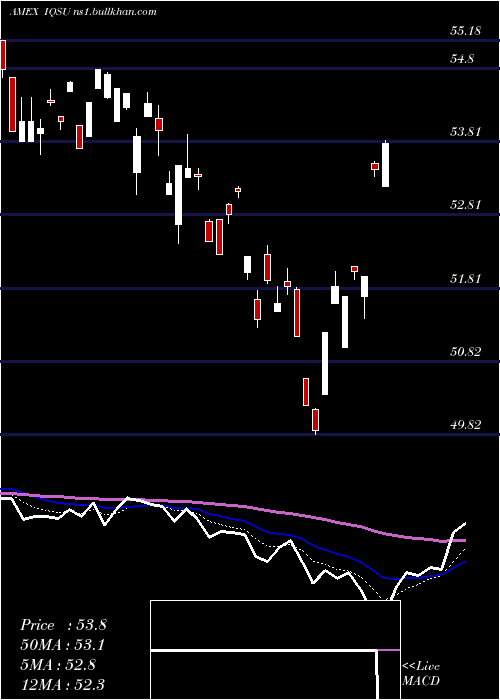Click the 53.81 price level label
Image resolution: width=500 pixels, height=700 pixels.
point(465,132)
